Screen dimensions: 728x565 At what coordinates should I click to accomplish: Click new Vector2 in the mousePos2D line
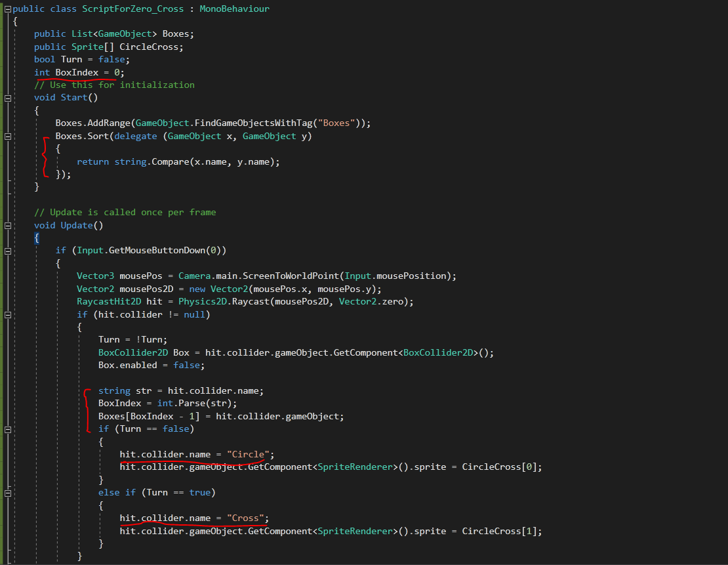(218, 289)
